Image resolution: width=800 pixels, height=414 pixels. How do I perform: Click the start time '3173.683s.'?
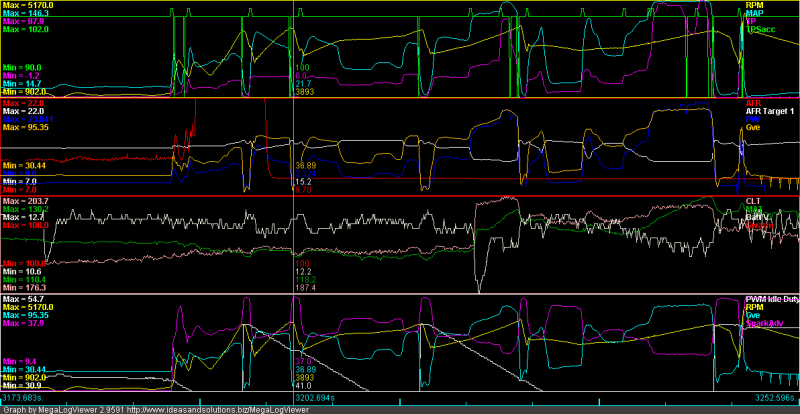click(21, 397)
